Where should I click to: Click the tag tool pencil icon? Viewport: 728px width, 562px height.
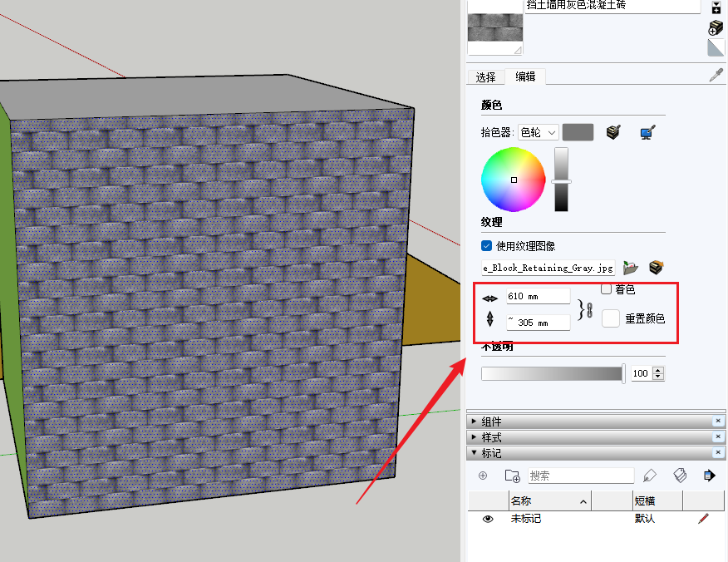tap(650, 476)
